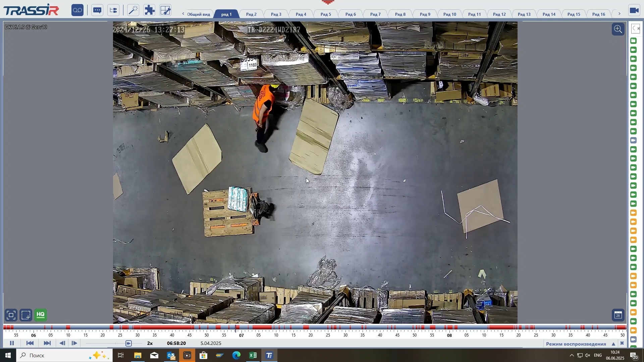644x362 pixels.
Task: Jump to next recording fragment
Action: [47, 343]
